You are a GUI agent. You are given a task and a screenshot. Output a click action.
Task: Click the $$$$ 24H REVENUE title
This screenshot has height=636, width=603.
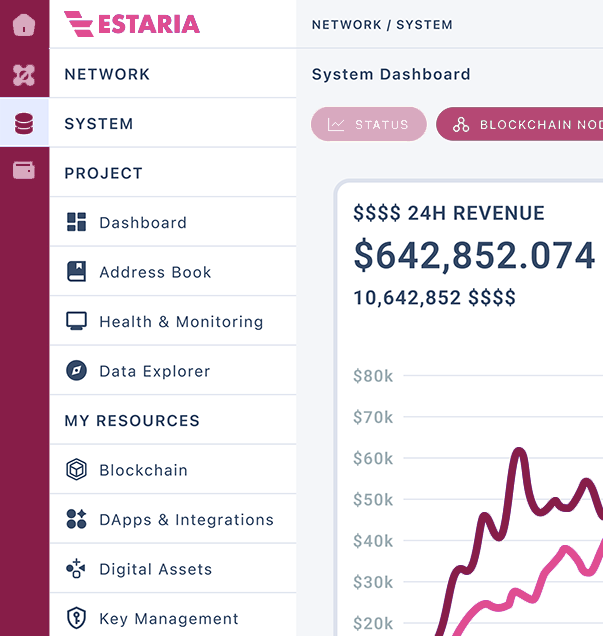tap(448, 213)
